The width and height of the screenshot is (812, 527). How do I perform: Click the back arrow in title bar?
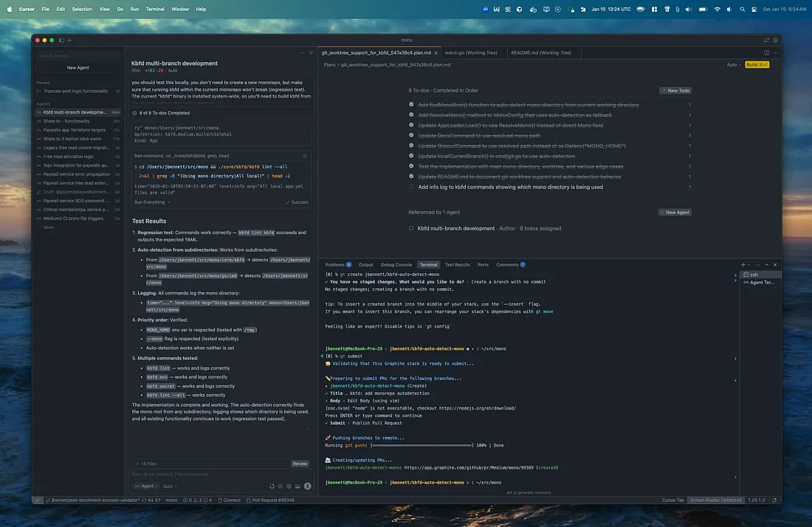70,40
